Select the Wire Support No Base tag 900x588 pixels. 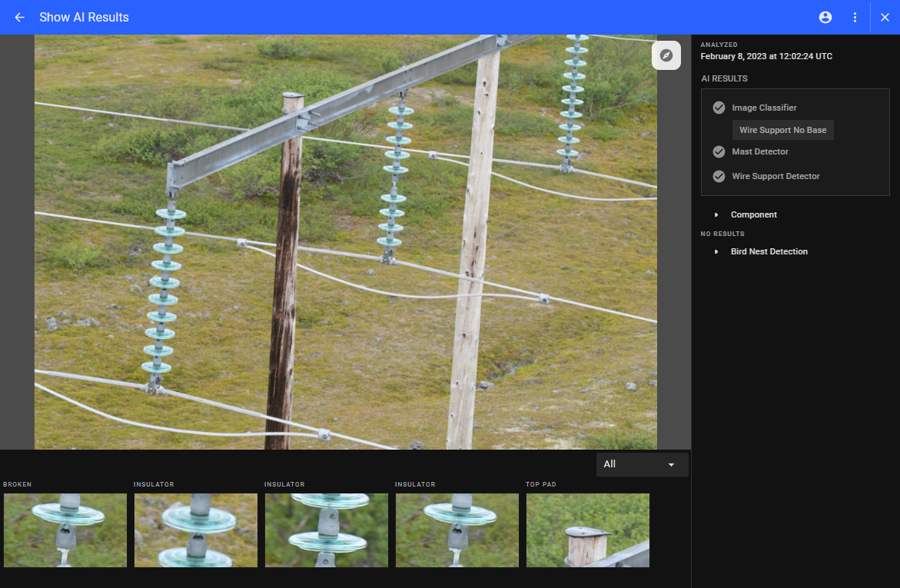pos(782,130)
